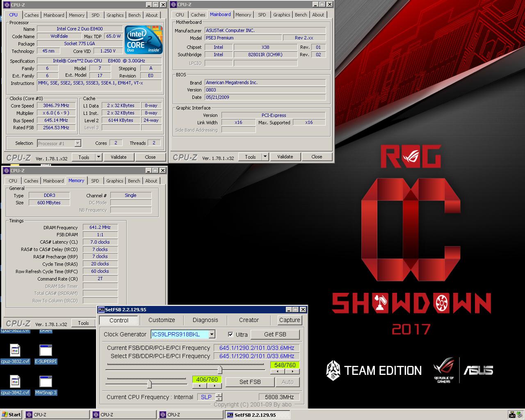
Task: Click the Bus Speed 645.14 MHz value
Action: tap(56, 120)
